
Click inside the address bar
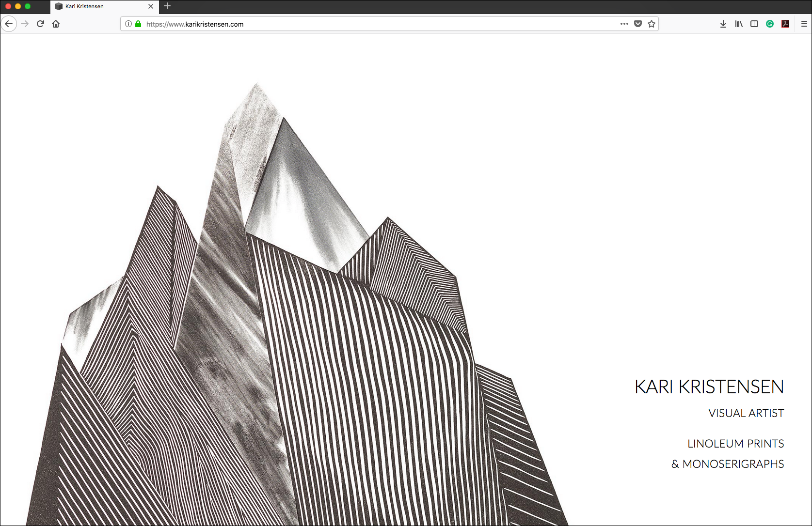point(339,24)
